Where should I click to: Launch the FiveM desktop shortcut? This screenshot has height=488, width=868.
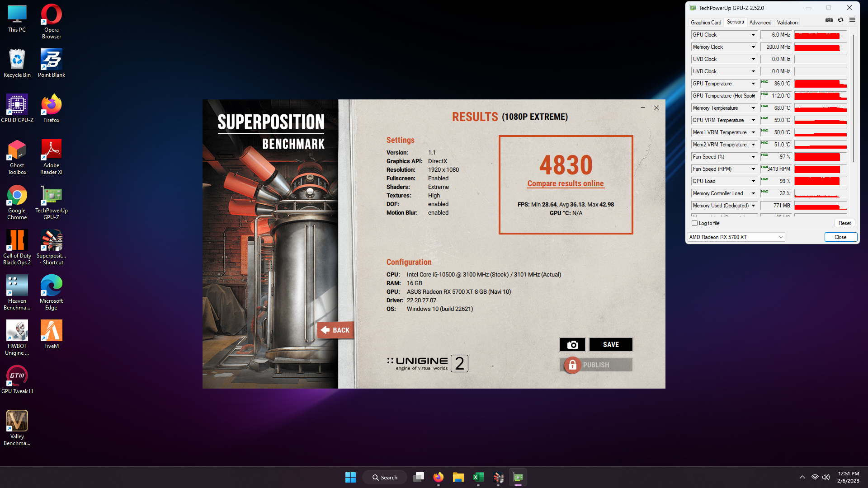pyautogui.click(x=52, y=334)
